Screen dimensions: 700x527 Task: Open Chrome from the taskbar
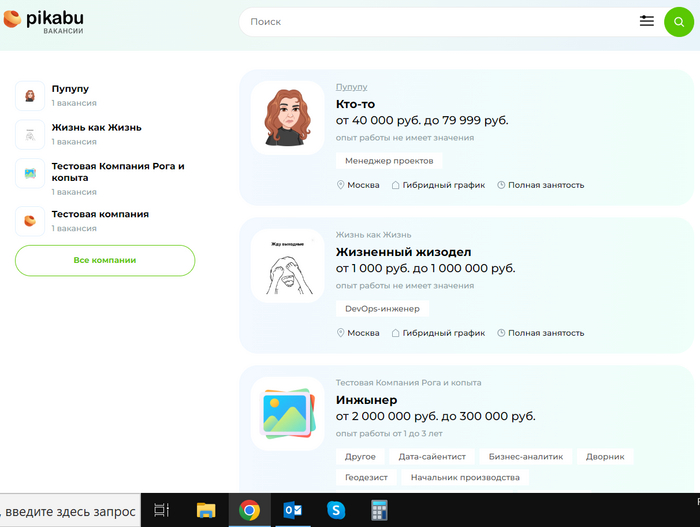[249, 510]
